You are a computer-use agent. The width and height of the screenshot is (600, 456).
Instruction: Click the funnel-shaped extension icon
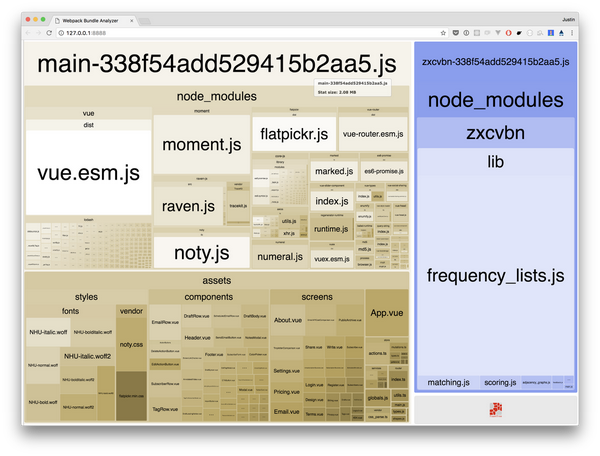498,33
